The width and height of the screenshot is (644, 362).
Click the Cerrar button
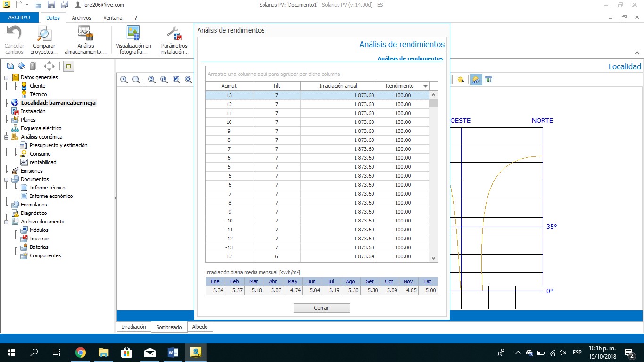pyautogui.click(x=322, y=308)
